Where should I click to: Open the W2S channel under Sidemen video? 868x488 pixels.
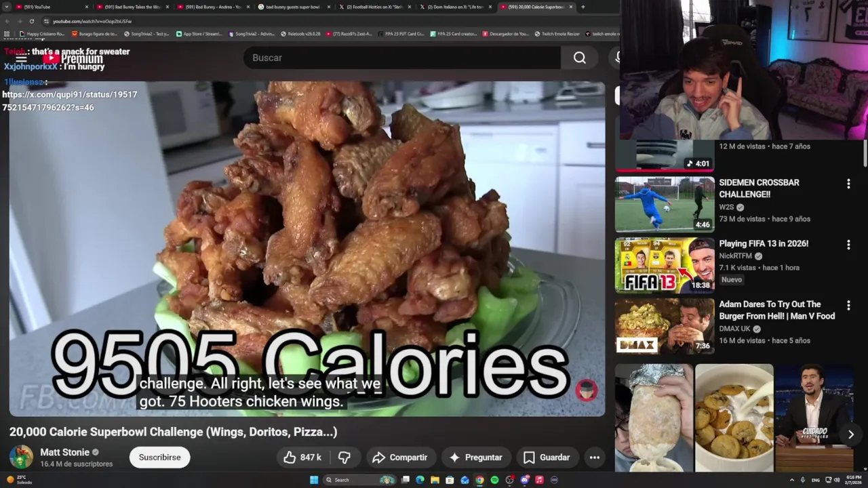pyautogui.click(x=726, y=207)
